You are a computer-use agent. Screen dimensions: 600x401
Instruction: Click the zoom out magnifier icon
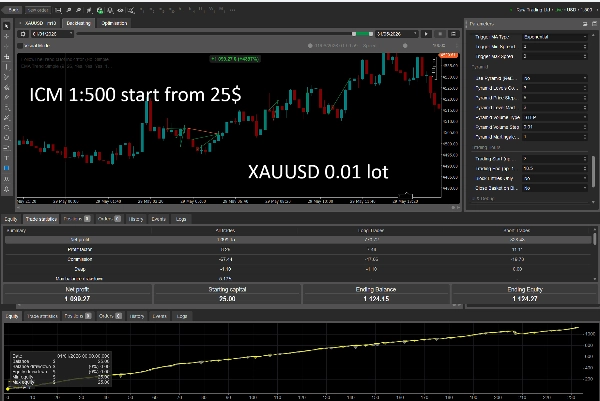pyautogui.click(x=78, y=10)
